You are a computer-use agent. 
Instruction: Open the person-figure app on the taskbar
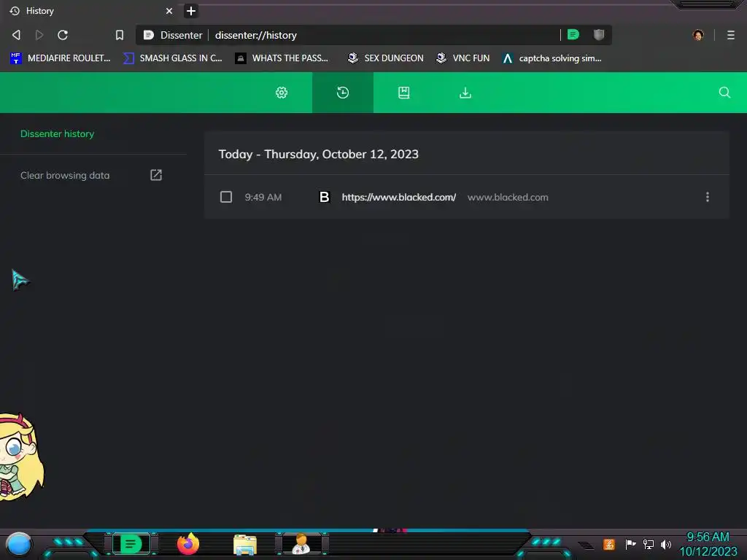click(301, 544)
